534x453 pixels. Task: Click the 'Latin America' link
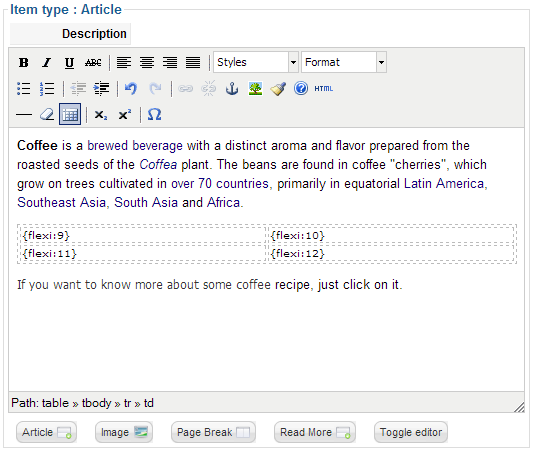coord(444,184)
